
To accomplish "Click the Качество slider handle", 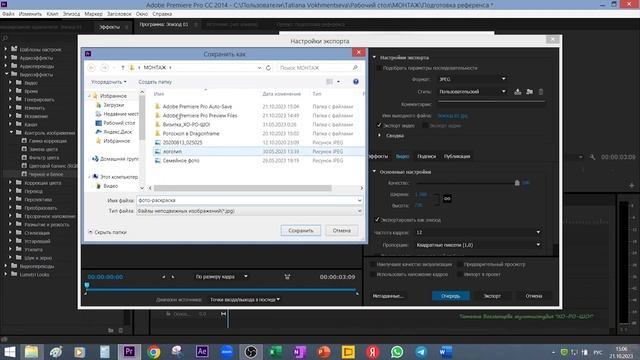I will coord(517,183).
